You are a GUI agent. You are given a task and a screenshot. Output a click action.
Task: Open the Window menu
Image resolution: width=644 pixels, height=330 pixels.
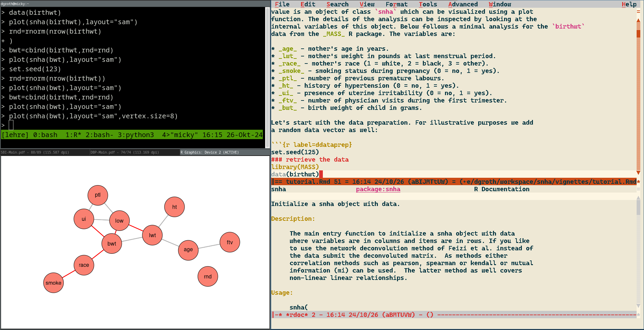(x=500, y=4)
